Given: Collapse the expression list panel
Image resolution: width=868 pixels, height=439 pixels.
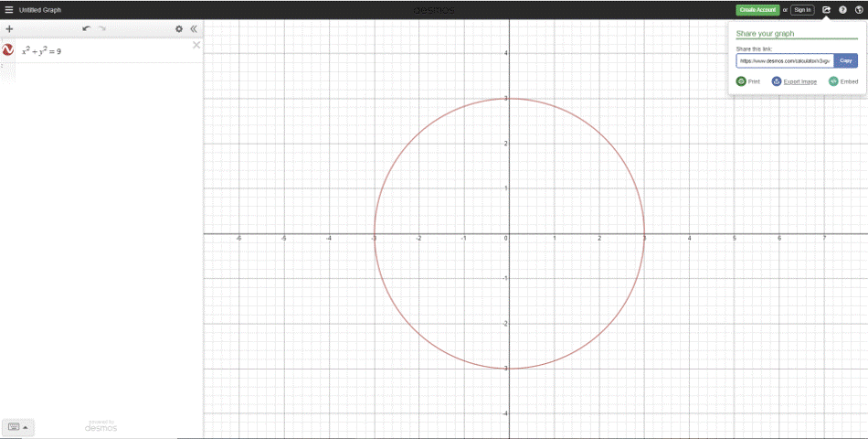Looking at the screenshot, I should (x=194, y=29).
